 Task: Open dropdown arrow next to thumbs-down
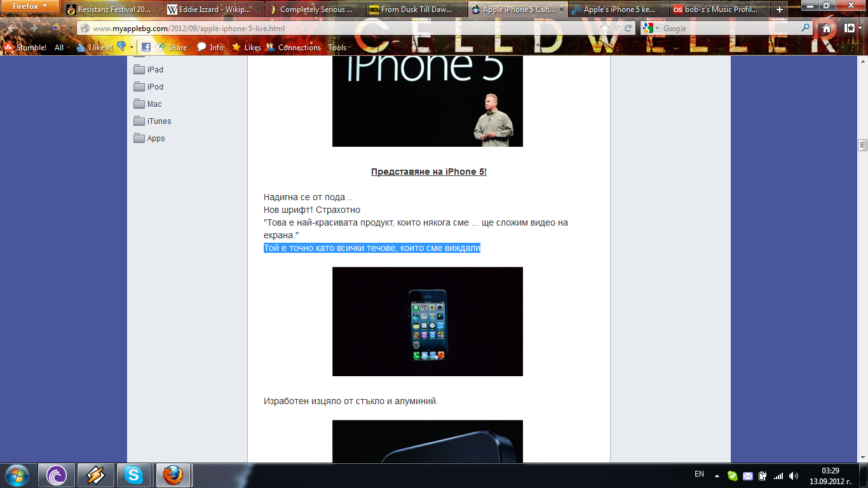pos(132,47)
